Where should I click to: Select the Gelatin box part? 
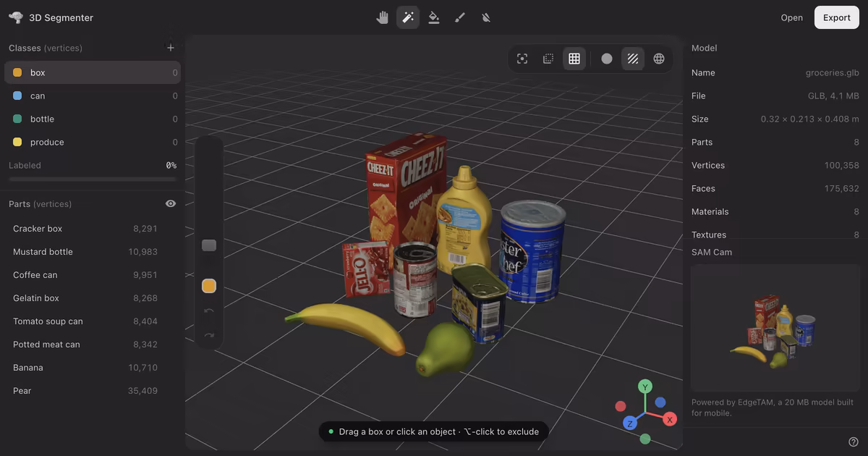(x=93, y=298)
